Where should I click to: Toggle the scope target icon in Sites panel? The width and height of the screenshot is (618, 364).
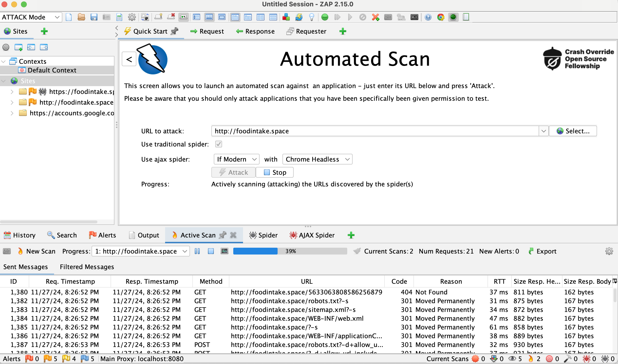[6, 47]
